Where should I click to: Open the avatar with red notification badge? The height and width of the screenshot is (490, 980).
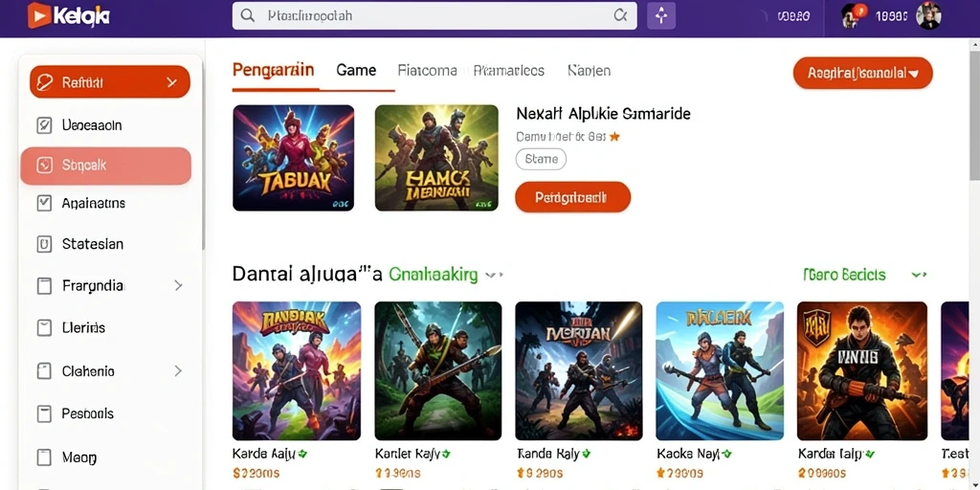click(851, 16)
